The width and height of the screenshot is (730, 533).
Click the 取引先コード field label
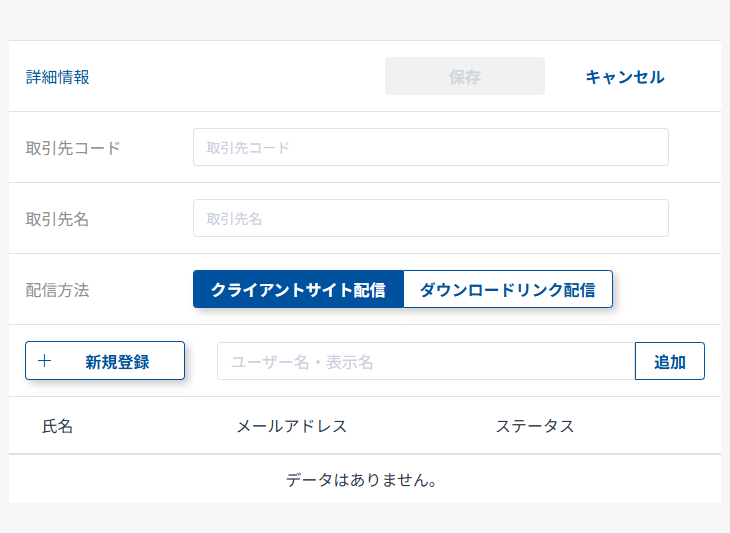click(73, 148)
